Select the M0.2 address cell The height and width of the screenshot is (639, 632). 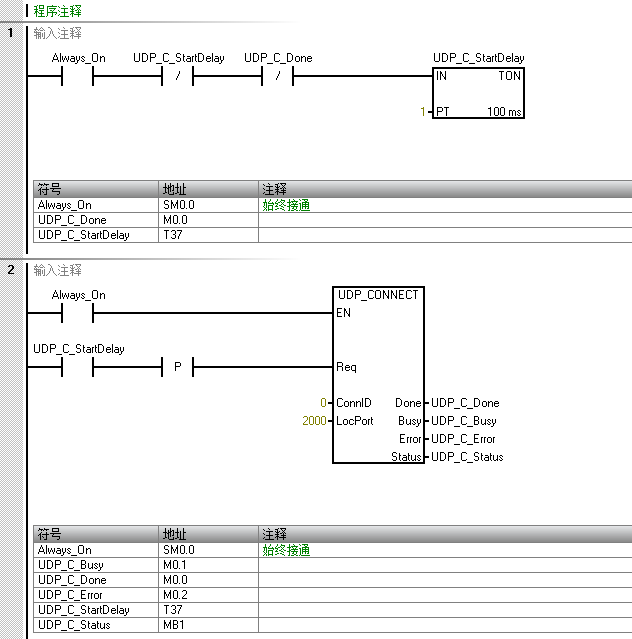coord(208,595)
